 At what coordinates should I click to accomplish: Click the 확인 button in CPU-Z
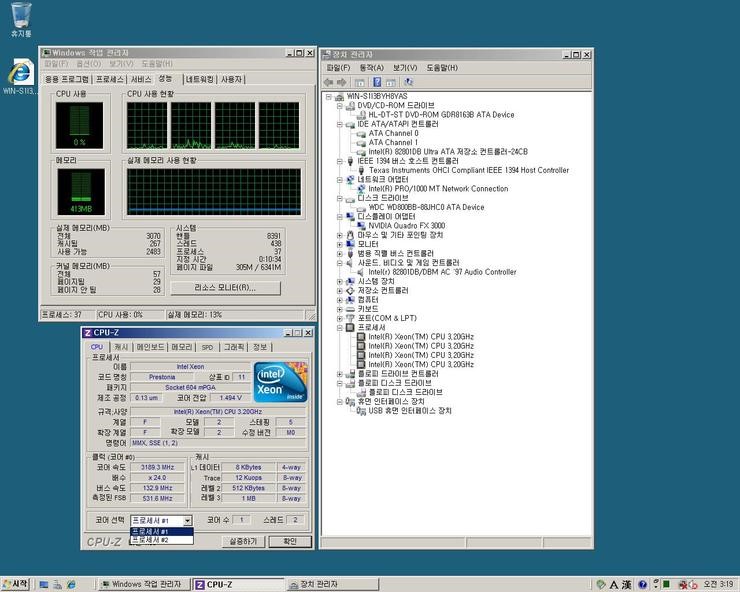(290, 541)
